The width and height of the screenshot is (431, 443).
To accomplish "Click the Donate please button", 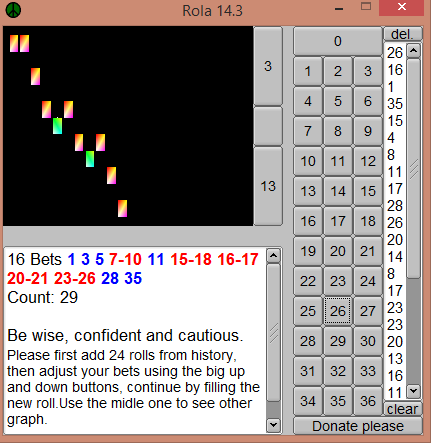I will click(358, 426).
